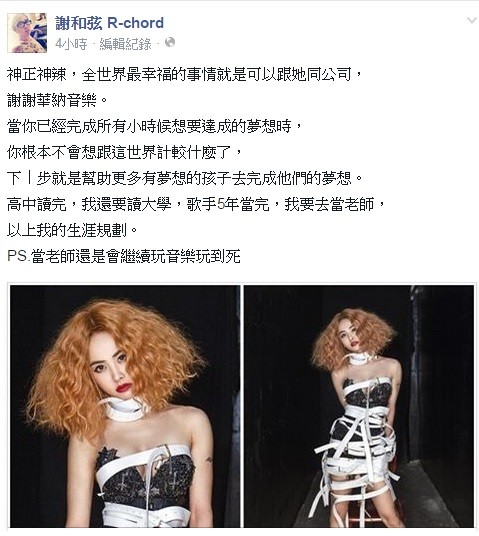
Task: Click the line starting with 神正神辣
Action: tap(184, 74)
